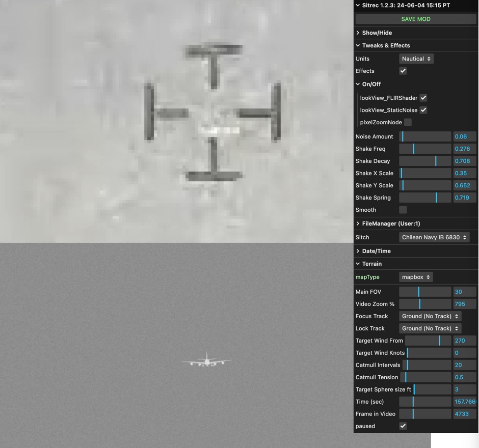The height and width of the screenshot is (448, 479).
Task: Collapse the Tweaks & Effects section
Action: tap(385, 45)
